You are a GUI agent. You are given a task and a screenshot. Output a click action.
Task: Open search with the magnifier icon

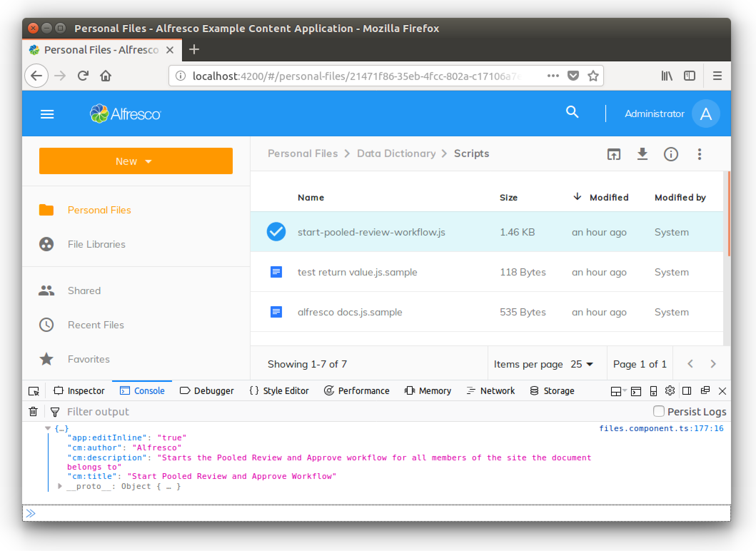click(x=572, y=112)
